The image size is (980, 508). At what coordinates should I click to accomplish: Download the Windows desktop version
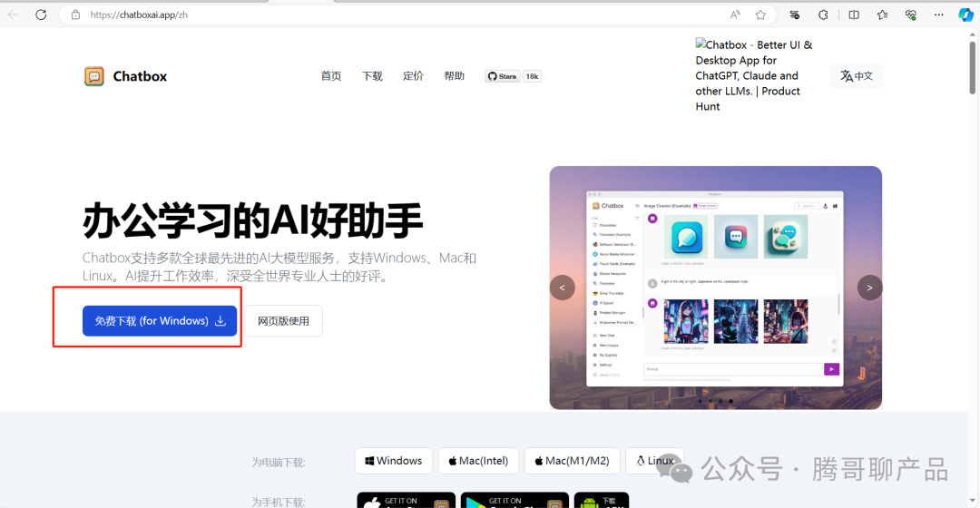click(394, 461)
